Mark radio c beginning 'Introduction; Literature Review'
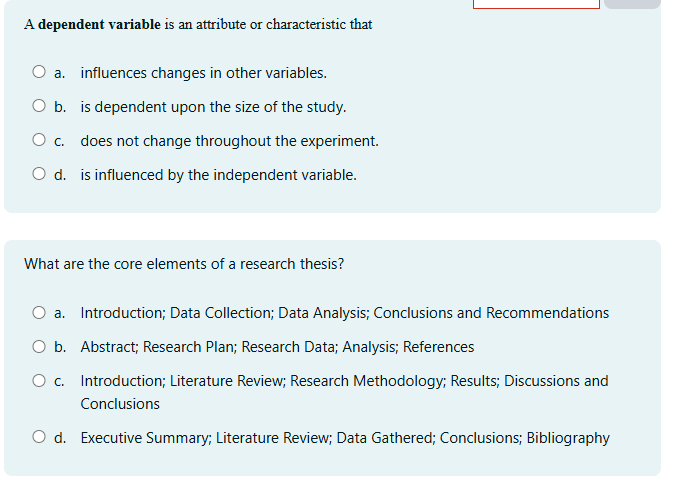The height and width of the screenshot is (485, 682). click(x=39, y=381)
